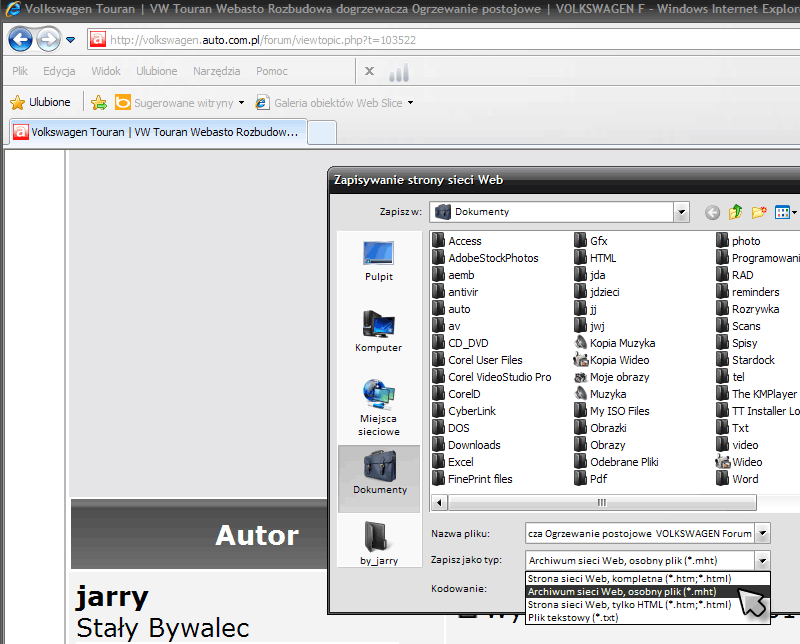Open the Zapisz jako typ combo box
This screenshot has width=800, height=644.
pyautogui.click(x=647, y=561)
